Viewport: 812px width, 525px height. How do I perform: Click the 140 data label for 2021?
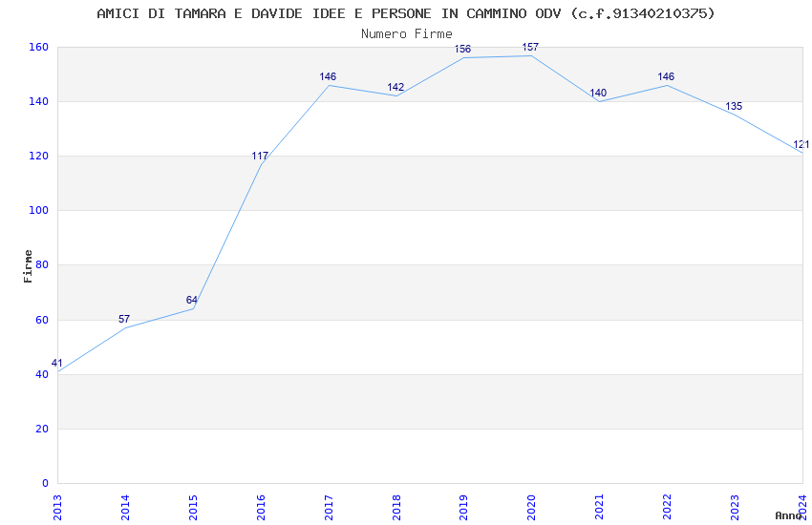pyautogui.click(x=598, y=93)
